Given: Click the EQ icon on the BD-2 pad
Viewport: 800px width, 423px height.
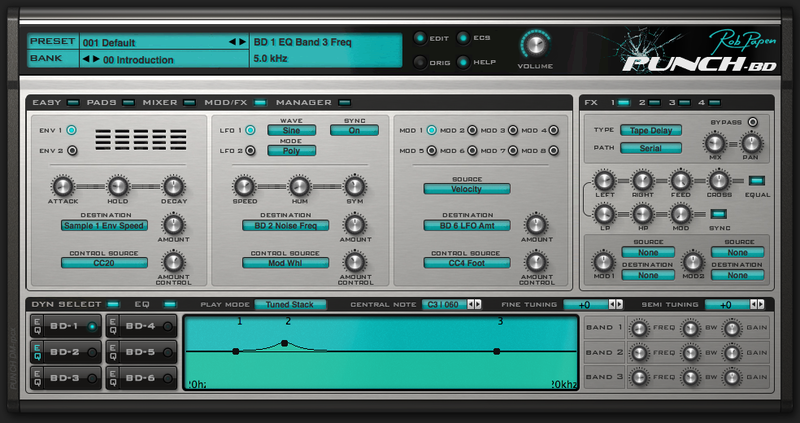Looking at the screenshot, I should [38, 352].
